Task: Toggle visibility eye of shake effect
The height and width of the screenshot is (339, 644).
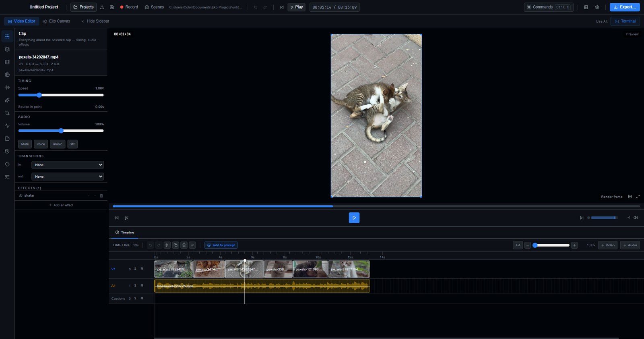Action: [x=21, y=196]
